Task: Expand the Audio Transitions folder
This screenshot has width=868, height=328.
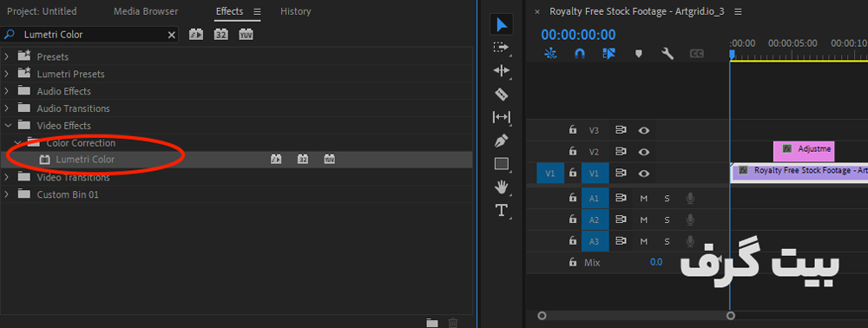Action: tap(7, 108)
